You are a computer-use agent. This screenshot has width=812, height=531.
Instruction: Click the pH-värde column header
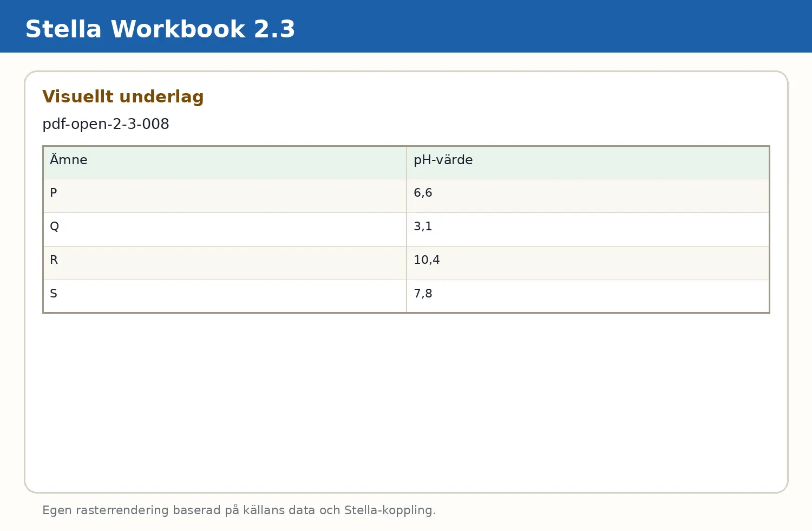(588, 163)
